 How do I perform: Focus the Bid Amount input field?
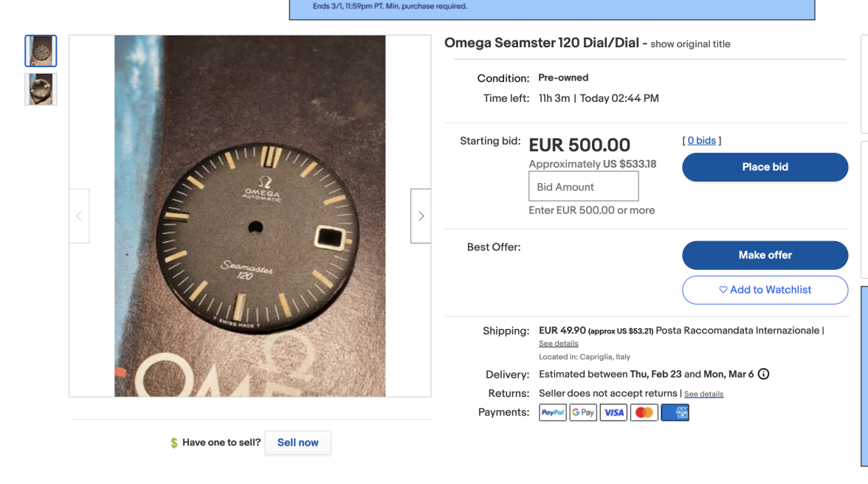[583, 187]
